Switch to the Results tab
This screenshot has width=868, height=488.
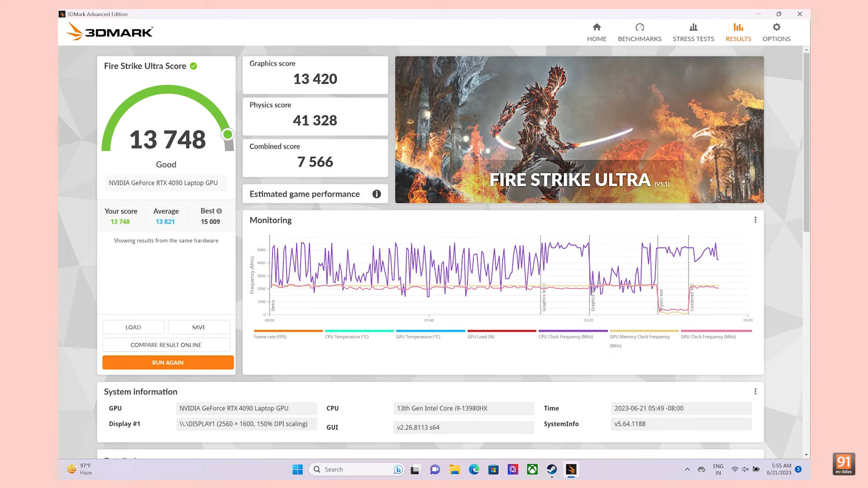tap(738, 33)
